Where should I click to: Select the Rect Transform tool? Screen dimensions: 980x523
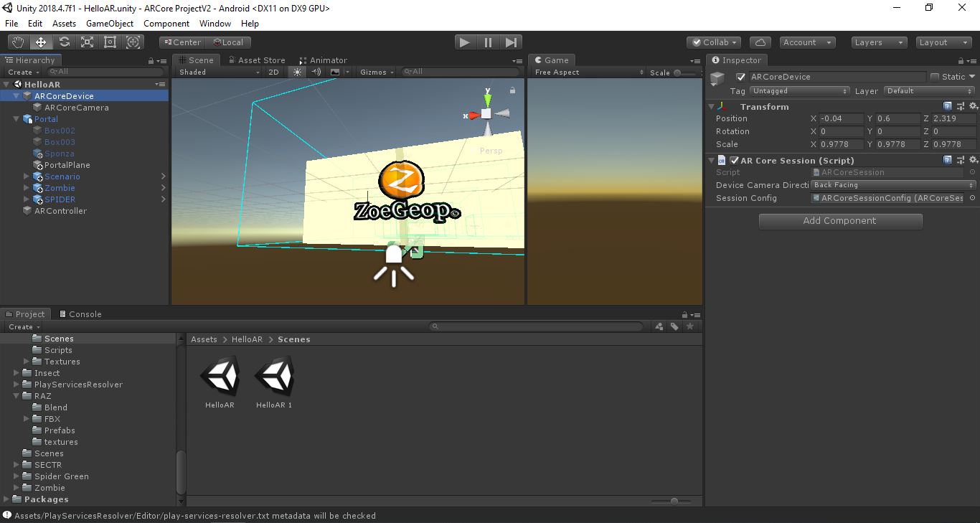pyautogui.click(x=110, y=42)
